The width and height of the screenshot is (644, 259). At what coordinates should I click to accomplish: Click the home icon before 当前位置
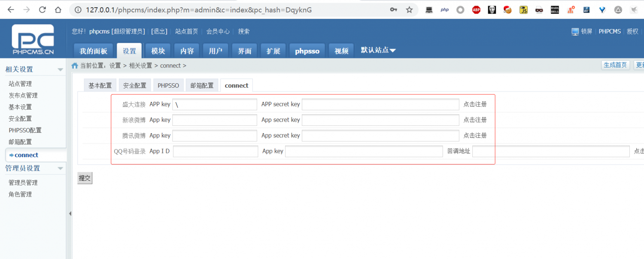pyautogui.click(x=75, y=66)
